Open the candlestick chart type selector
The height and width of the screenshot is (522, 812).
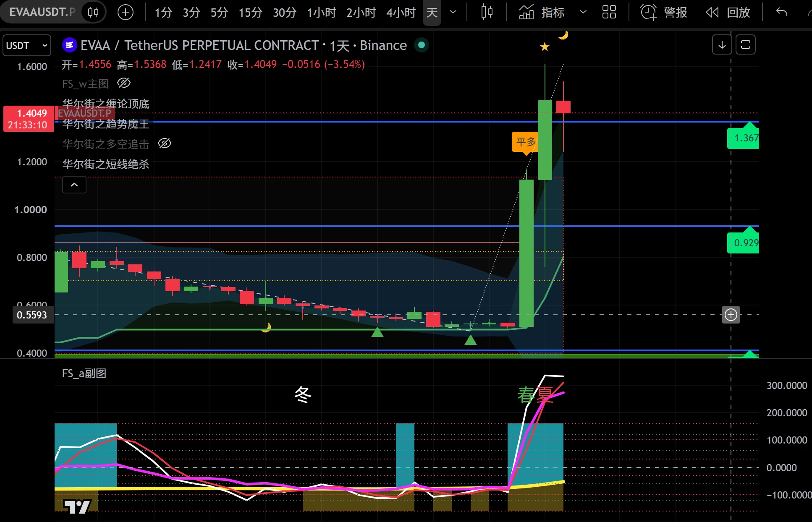(x=487, y=12)
